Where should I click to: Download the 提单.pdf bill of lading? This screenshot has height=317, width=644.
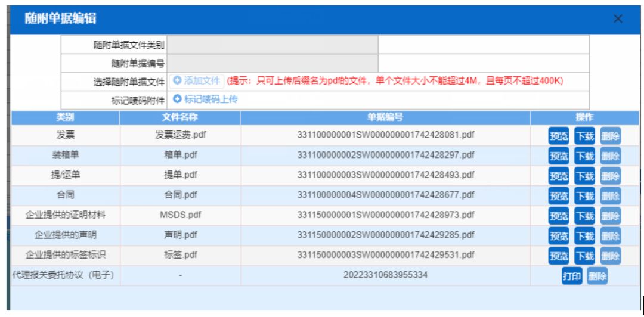(x=584, y=176)
